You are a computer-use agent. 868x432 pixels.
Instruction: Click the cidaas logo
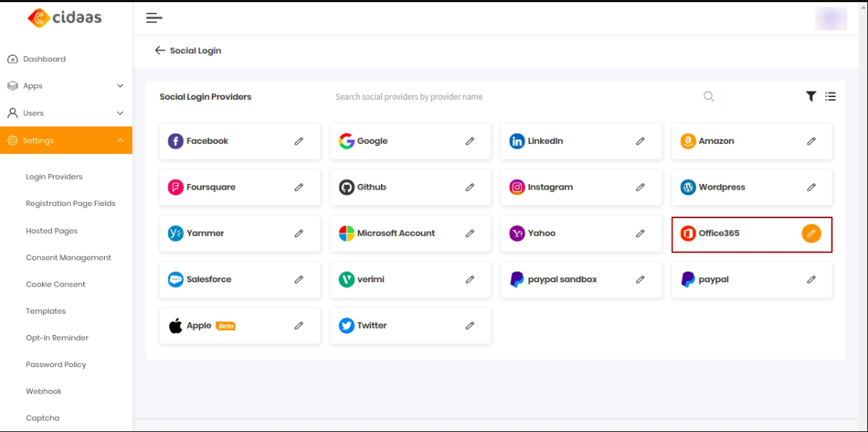tap(64, 17)
